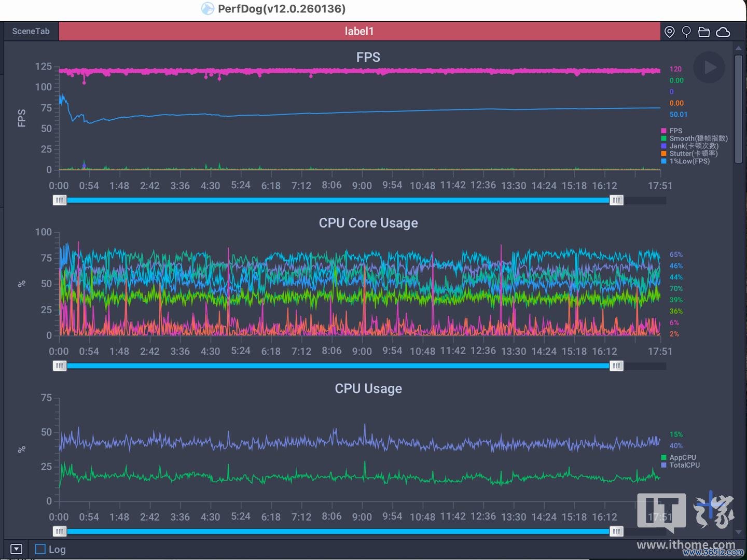Click the scrollbar down arrow
This screenshot has width=747, height=560.
point(739,532)
